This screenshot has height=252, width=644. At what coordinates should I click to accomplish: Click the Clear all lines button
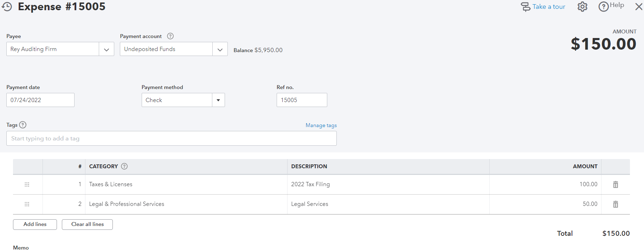[87, 225]
